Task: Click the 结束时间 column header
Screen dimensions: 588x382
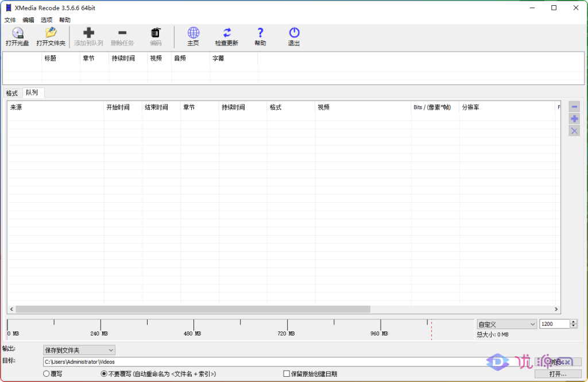Action: point(161,107)
